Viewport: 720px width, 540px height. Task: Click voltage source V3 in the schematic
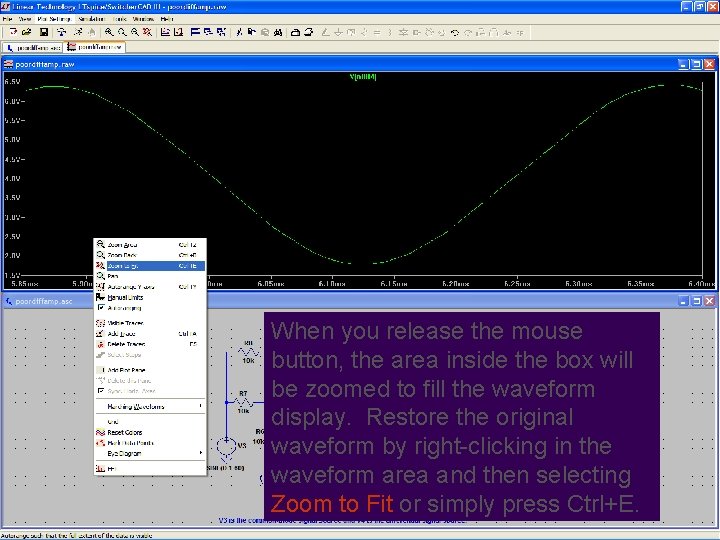click(x=226, y=447)
